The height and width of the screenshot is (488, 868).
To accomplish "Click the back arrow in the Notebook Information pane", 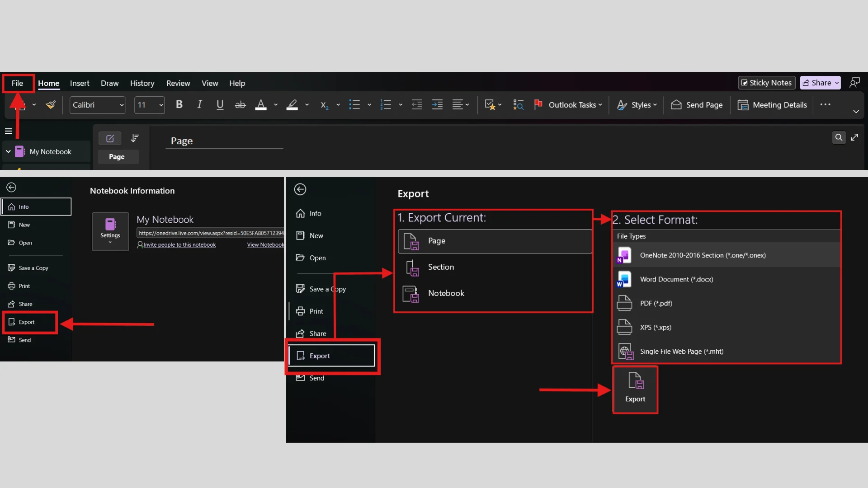I will (x=11, y=188).
